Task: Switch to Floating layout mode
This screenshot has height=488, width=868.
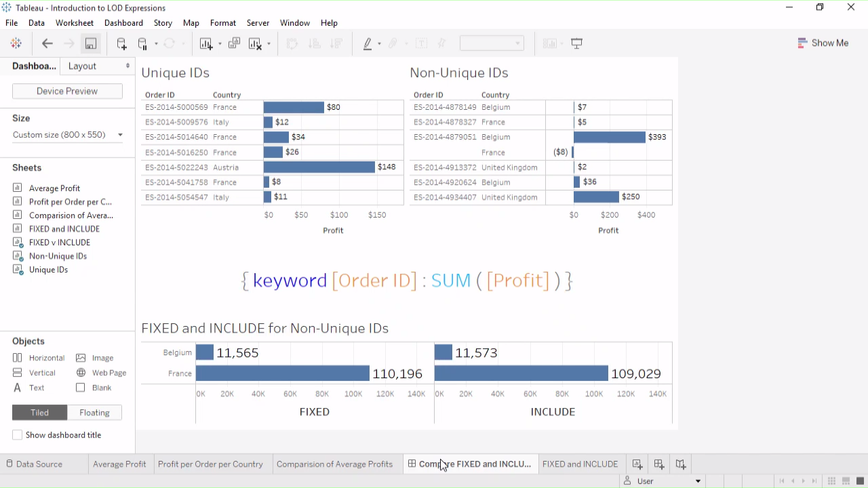Action: pyautogui.click(x=94, y=412)
